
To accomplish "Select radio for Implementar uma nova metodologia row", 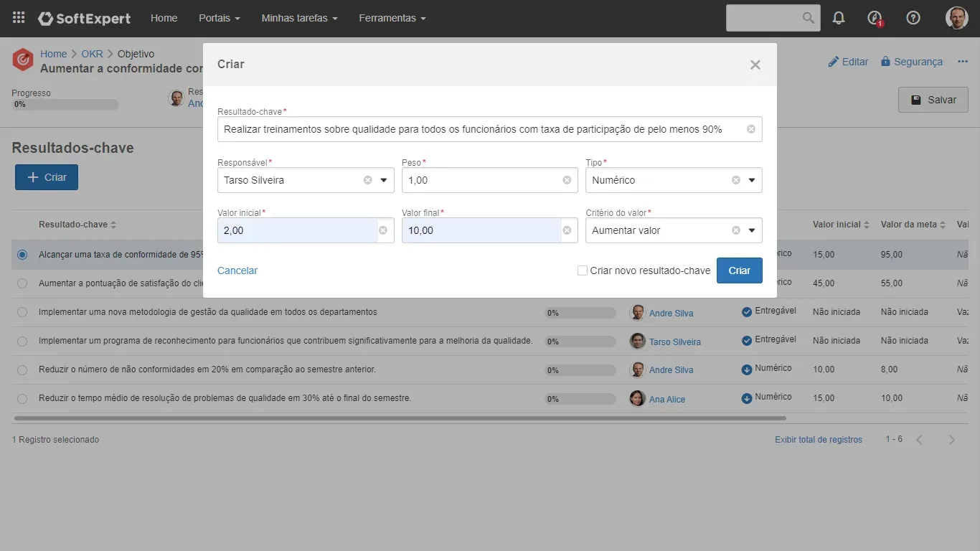I will coord(22,312).
